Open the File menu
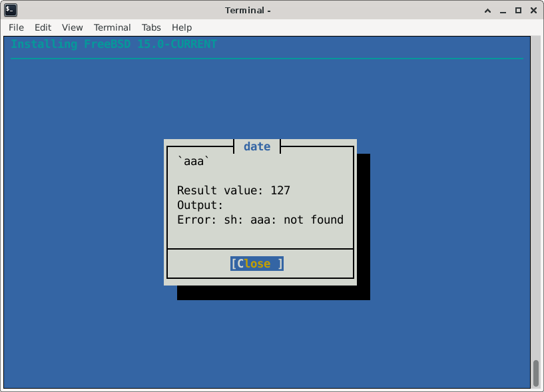The height and width of the screenshot is (392, 544). (16, 27)
